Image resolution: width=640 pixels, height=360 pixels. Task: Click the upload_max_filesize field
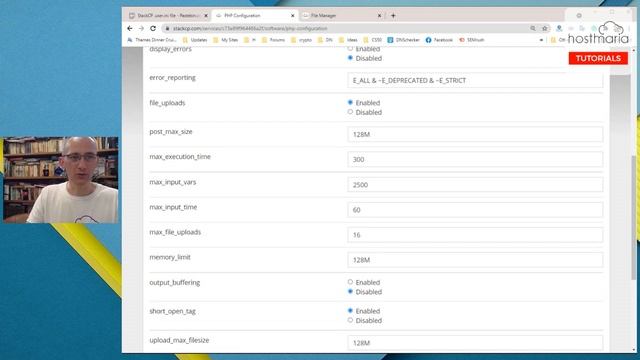[x=475, y=343]
